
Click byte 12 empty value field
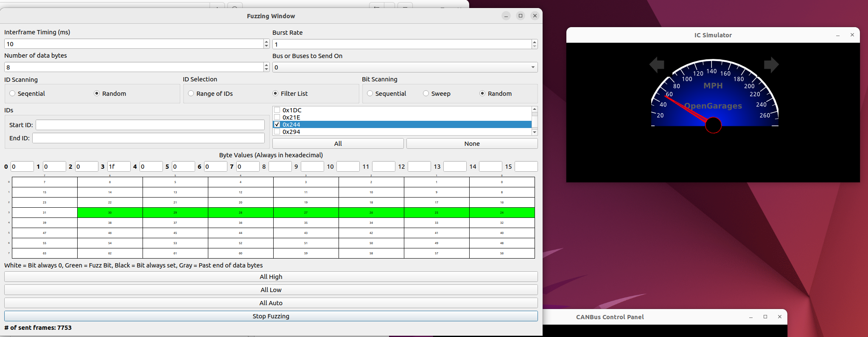[419, 166]
